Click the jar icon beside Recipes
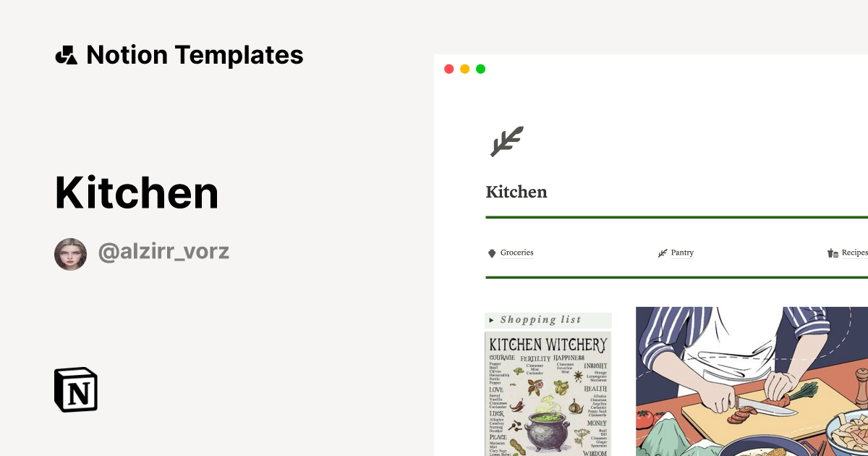This screenshot has height=456, width=868. point(832,253)
